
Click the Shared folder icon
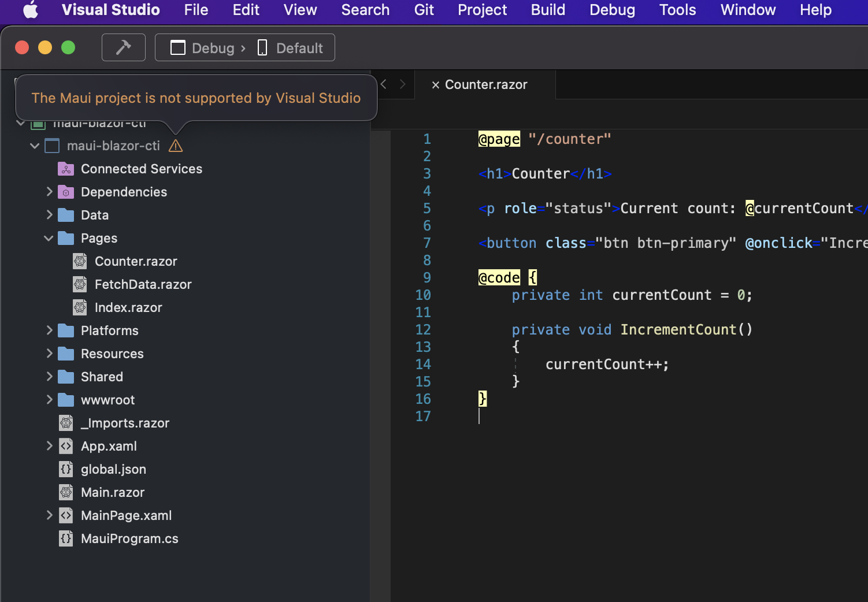coord(66,377)
